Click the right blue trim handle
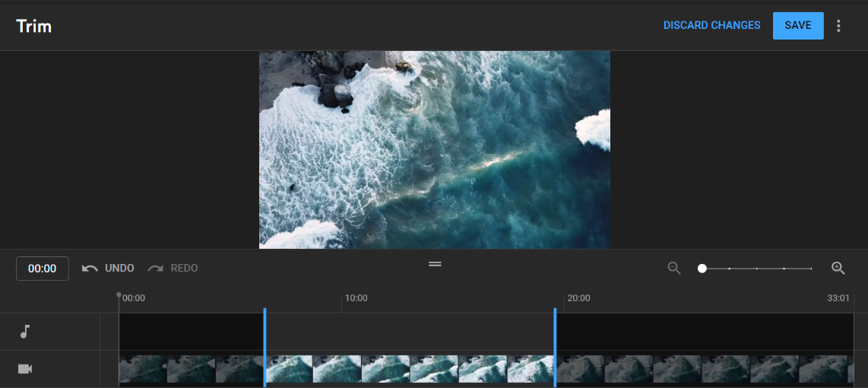This screenshot has height=388, width=868. tap(555, 347)
